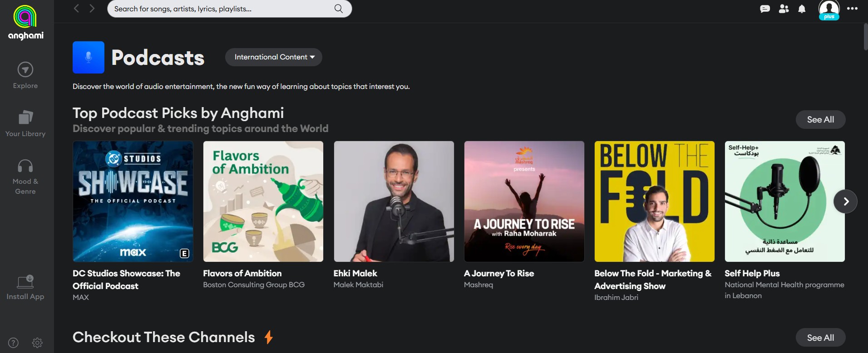The height and width of the screenshot is (353, 868).
Task: Open A Journey To Rise cover
Action: 524,201
